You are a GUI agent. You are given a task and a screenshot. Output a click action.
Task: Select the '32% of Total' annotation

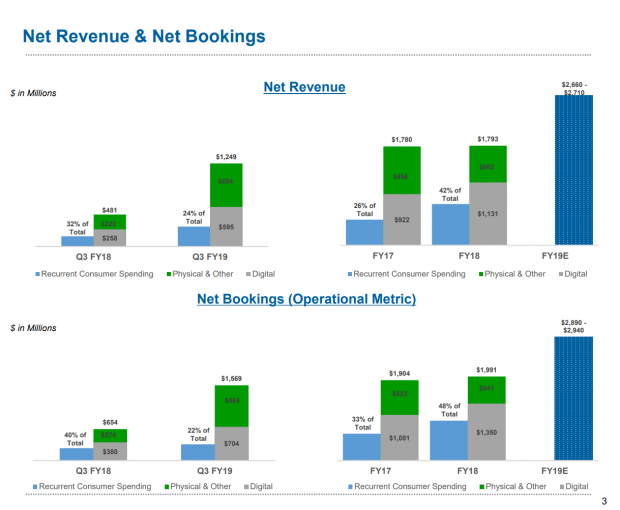click(77, 228)
